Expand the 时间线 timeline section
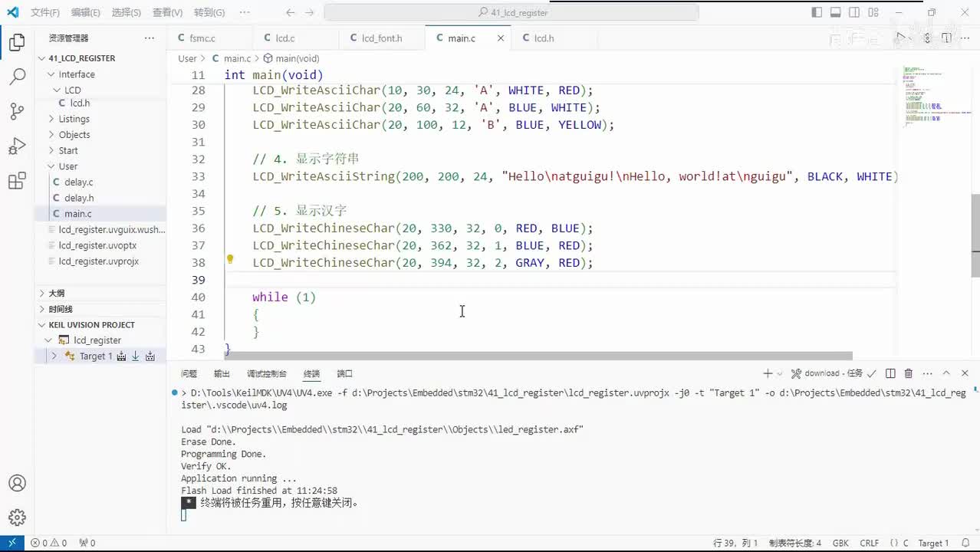 pyautogui.click(x=43, y=309)
